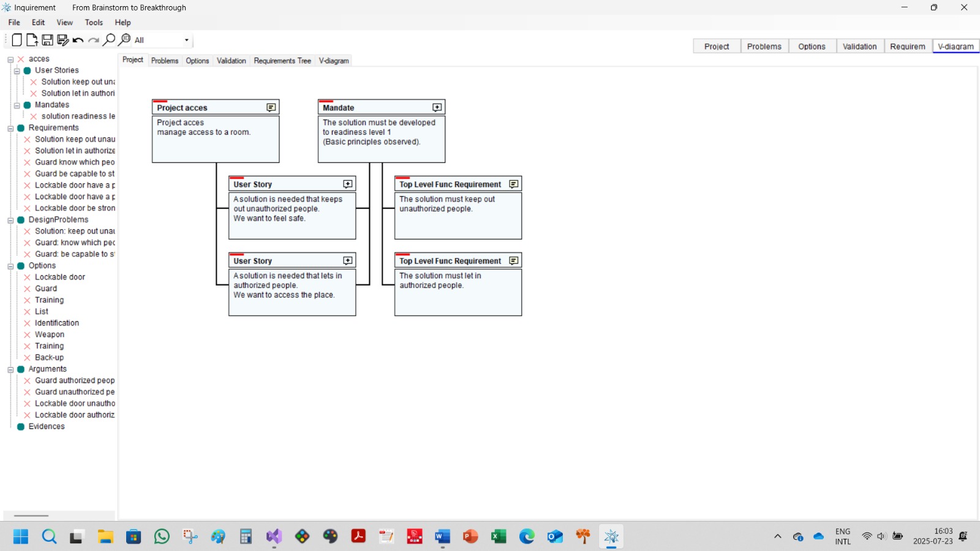Viewport: 980px width, 551px height.
Task: Switch to the Requirements Tree tab
Action: 282,61
